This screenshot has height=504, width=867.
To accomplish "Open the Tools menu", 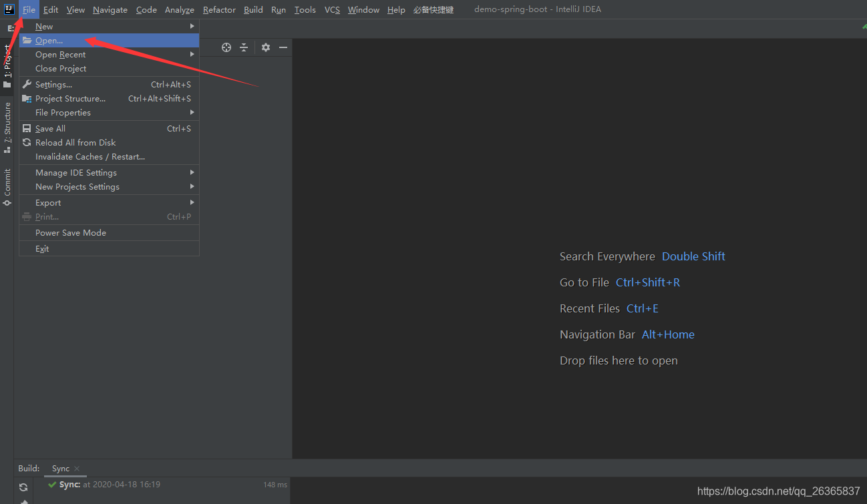I will (x=305, y=10).
